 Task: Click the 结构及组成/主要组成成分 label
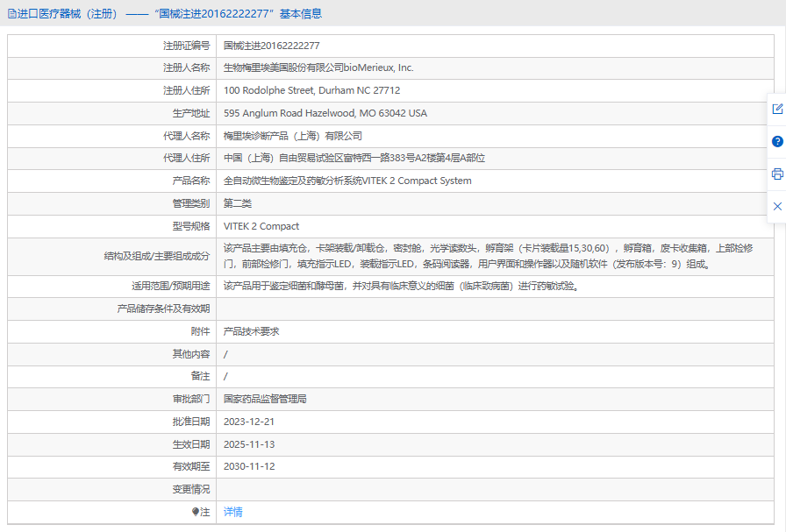click(x=157, y=257)
